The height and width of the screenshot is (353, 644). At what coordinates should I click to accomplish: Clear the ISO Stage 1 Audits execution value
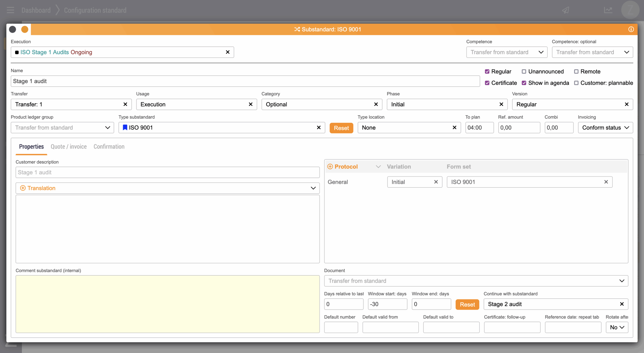pyautogui.click(x=228, y=52)
